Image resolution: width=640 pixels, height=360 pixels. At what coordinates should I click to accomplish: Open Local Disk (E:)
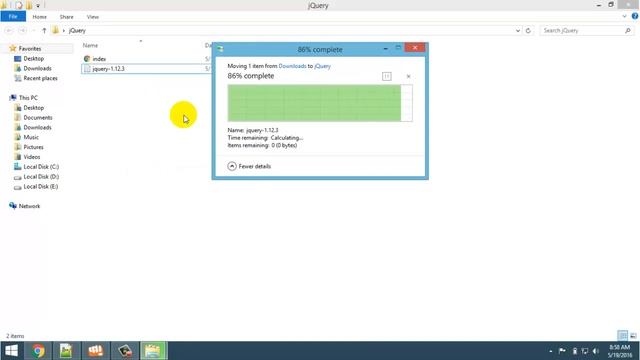[40, 187]
